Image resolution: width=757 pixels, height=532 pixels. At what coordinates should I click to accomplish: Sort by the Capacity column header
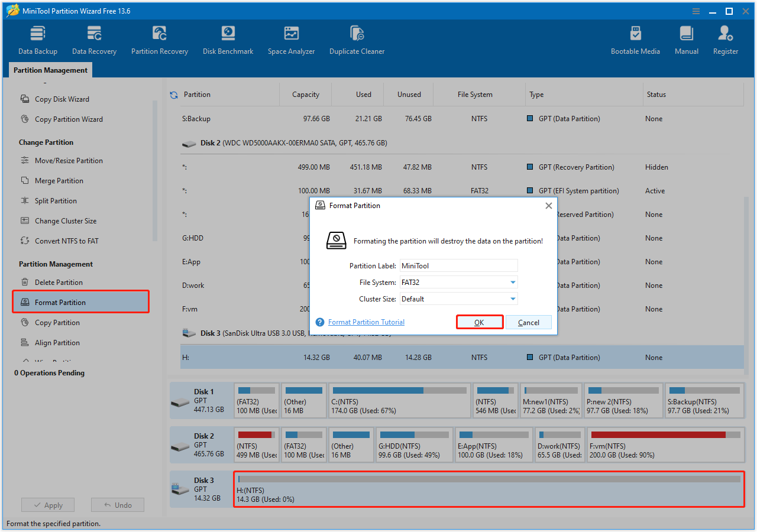[305, 95]
